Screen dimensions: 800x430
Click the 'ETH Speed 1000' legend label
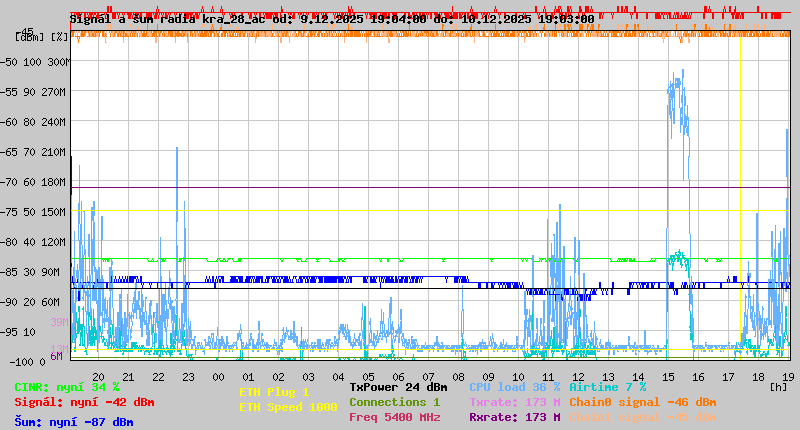pos(288,407)
